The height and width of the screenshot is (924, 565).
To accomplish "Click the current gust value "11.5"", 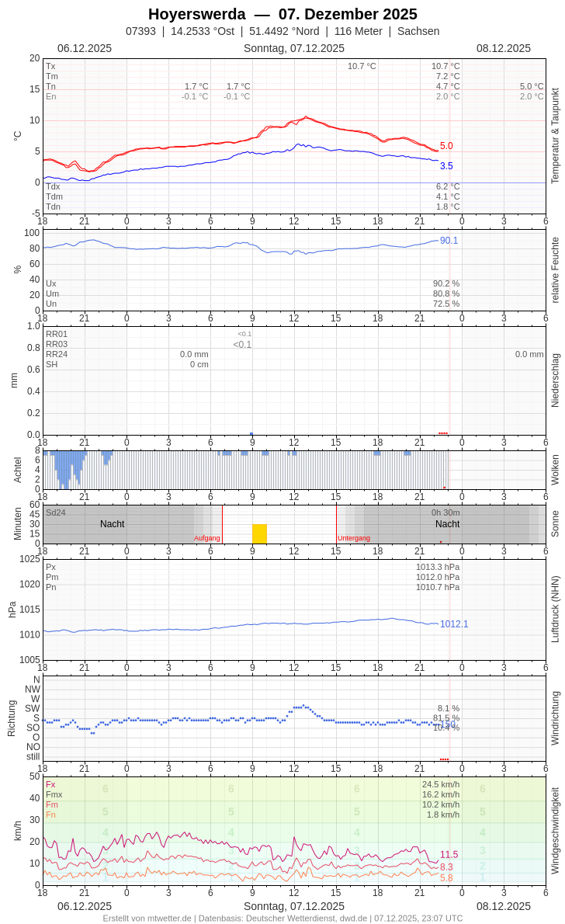I will click(449, 854).
